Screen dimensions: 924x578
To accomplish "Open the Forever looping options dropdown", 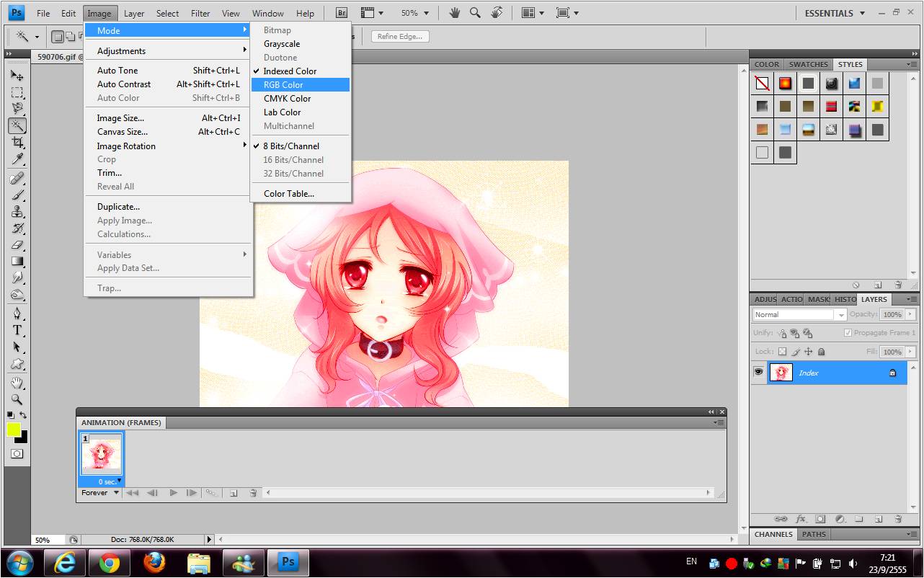I will pos(100,493).
